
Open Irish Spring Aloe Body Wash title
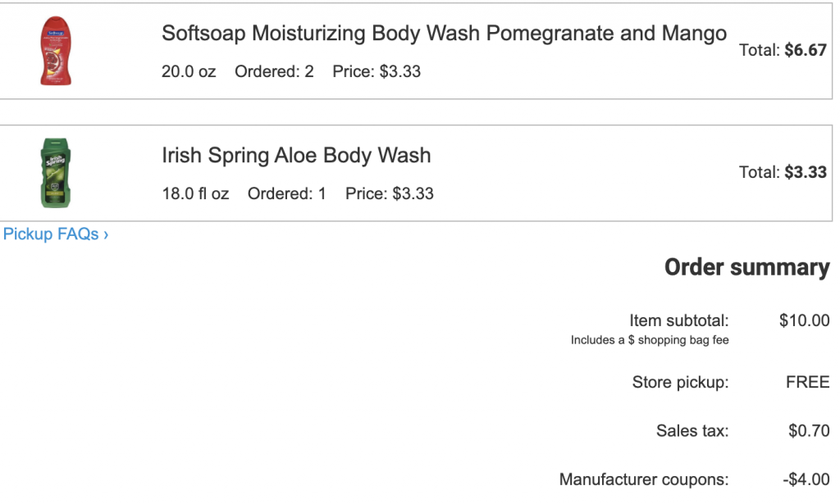click(x=296, y=156)
